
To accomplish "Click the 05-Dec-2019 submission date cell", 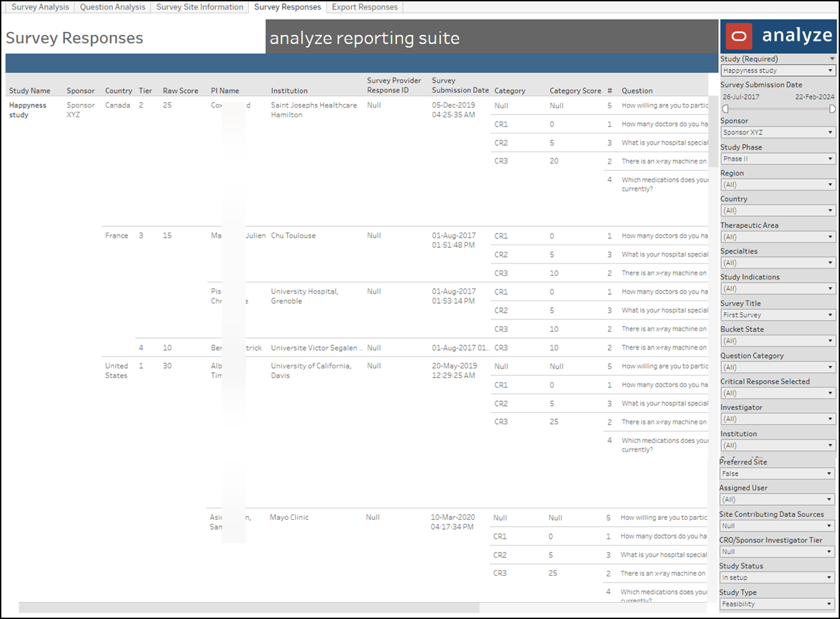I will tap(454, 110).
